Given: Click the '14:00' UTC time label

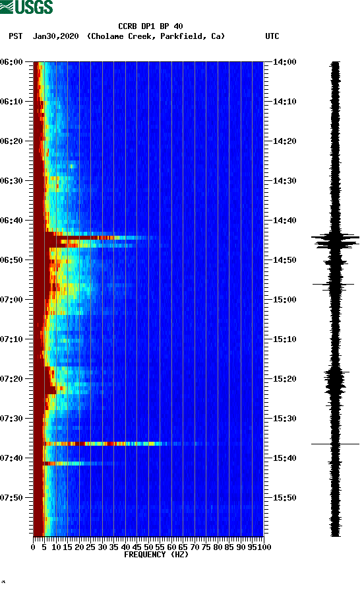Looking at the screenshot, I should 284,62.
